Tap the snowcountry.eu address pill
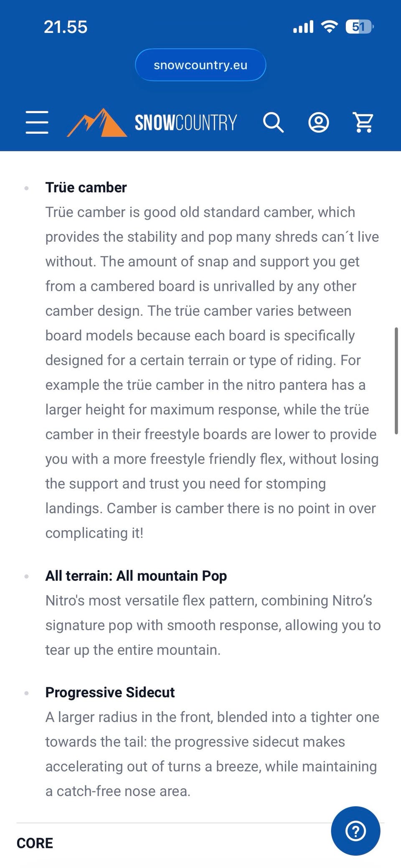The height and width of the screenshot is (868, 401). [200, 65]
